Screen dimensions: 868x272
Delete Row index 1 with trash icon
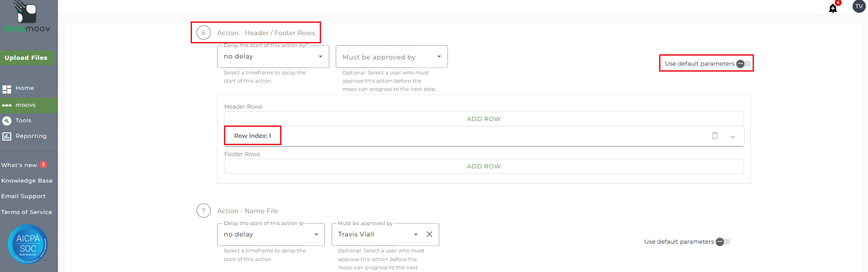click(715, 136)
